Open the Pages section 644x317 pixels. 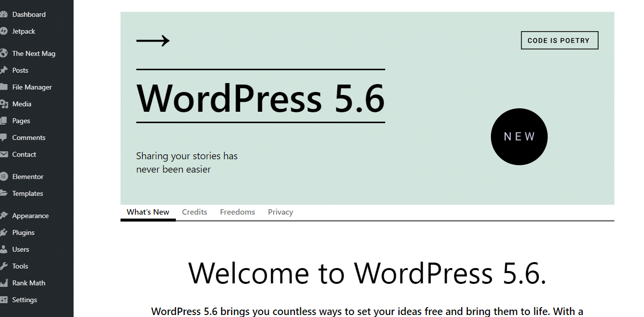(21, 120)
